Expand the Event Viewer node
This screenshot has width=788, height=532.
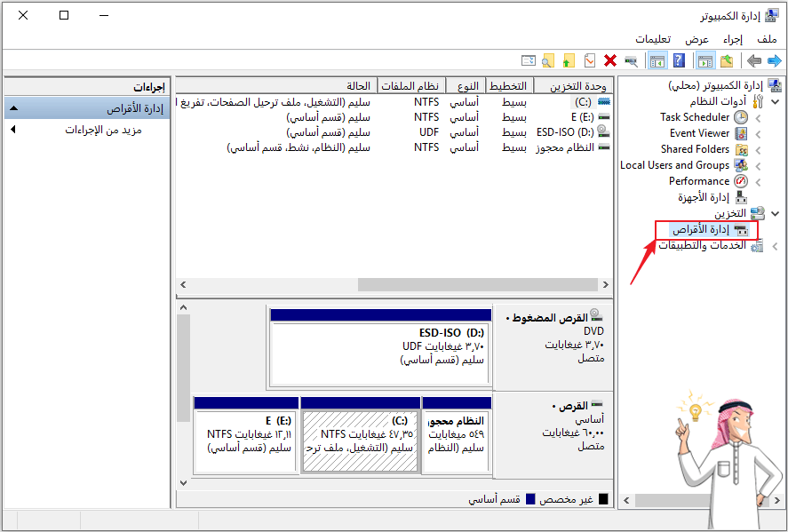pos(758,134)
